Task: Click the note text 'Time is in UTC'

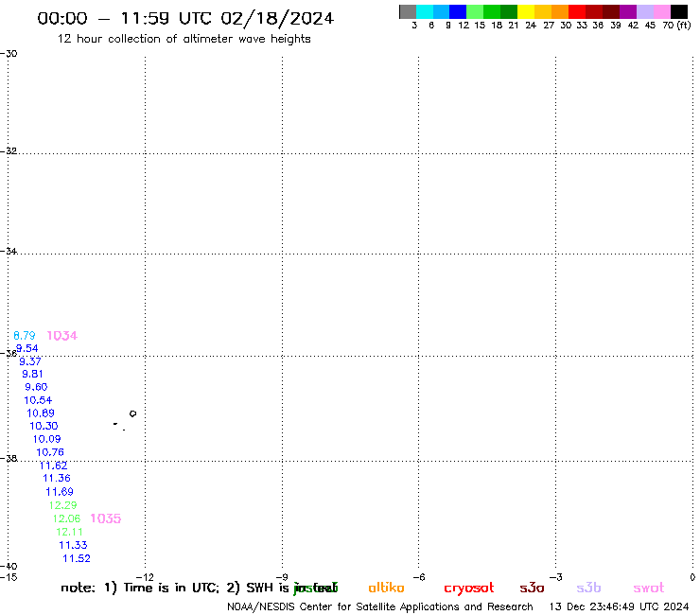Action: [x=171, y=588]
